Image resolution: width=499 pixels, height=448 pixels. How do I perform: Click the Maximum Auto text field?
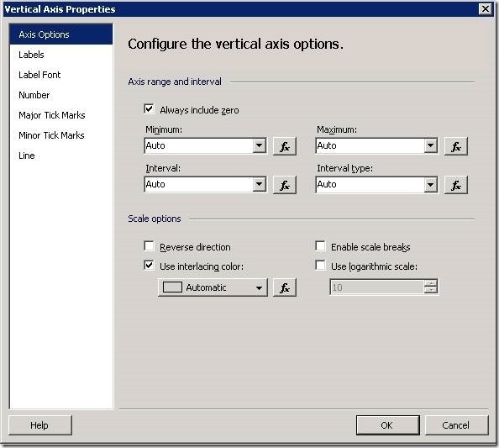[x=370, y=145]
